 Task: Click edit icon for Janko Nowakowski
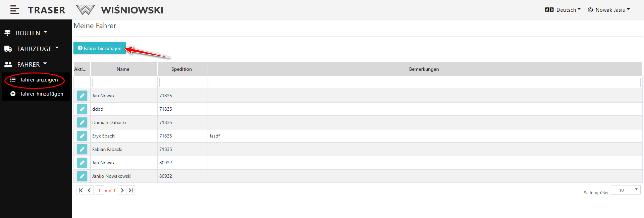point(82,176)
